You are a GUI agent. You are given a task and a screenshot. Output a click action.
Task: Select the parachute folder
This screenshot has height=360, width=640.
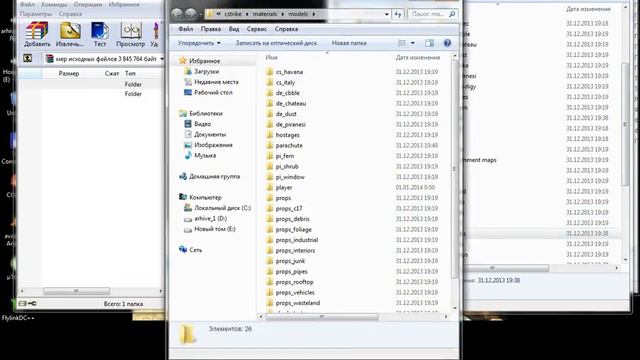289,146
